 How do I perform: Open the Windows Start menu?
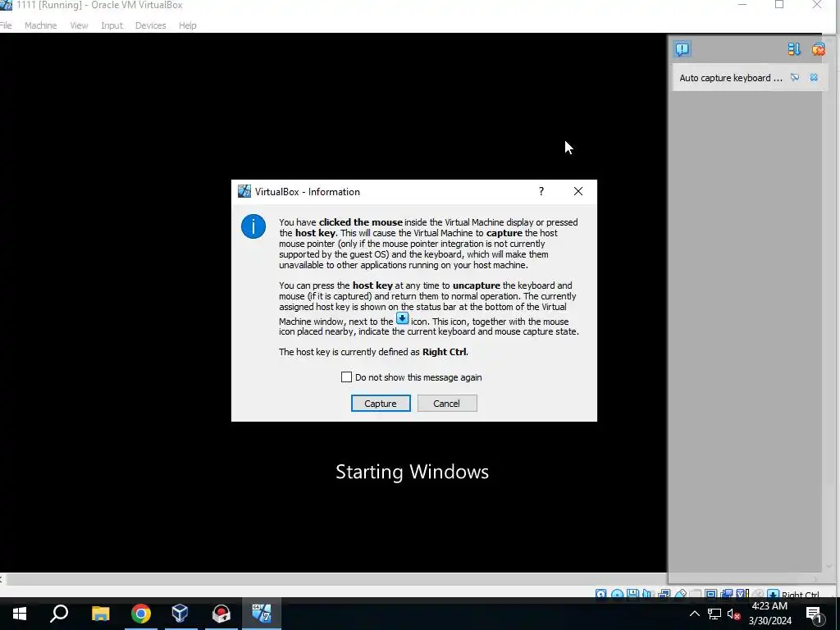(20, 614)
